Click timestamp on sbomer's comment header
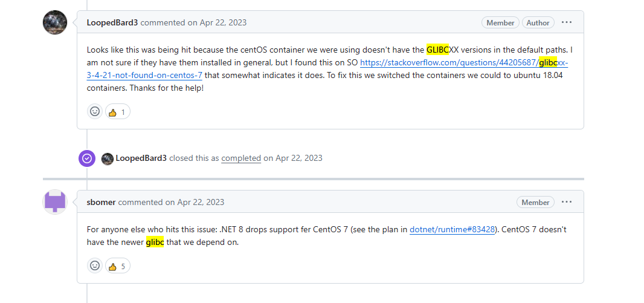The image size is (644, 303). click(195, 202)
